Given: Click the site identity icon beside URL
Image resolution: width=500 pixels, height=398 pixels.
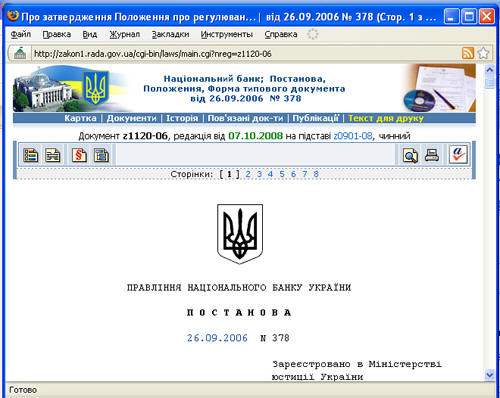Looking at the screenshot, I should (20, 53).
